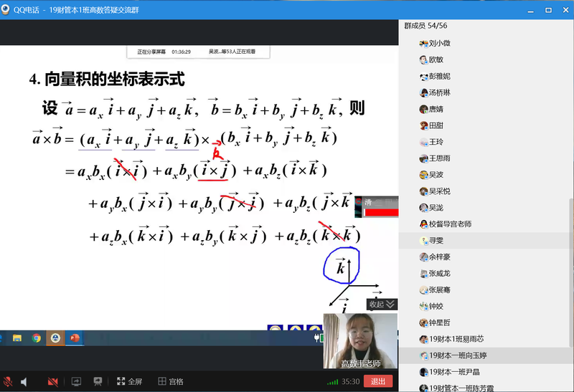Click avatar of member 唐婧

point(423,110)
